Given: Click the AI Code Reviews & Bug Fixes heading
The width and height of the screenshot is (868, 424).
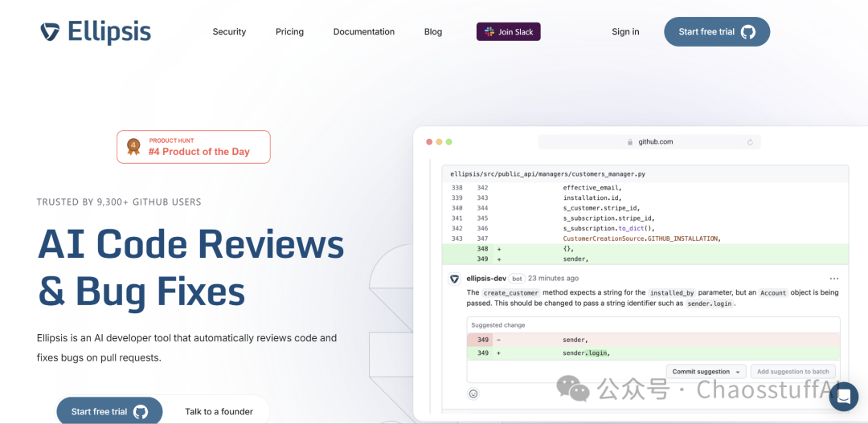Looking at the screenshot, I should [x=191, y=267].
